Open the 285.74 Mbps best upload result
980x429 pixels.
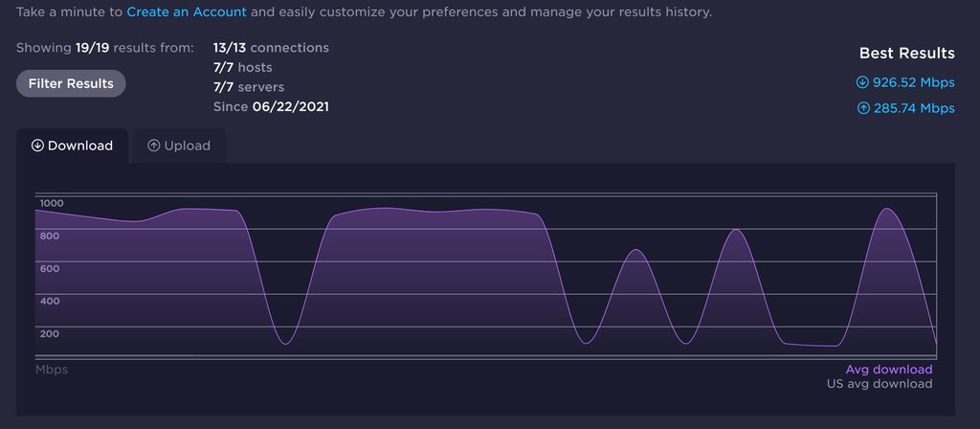913,108
